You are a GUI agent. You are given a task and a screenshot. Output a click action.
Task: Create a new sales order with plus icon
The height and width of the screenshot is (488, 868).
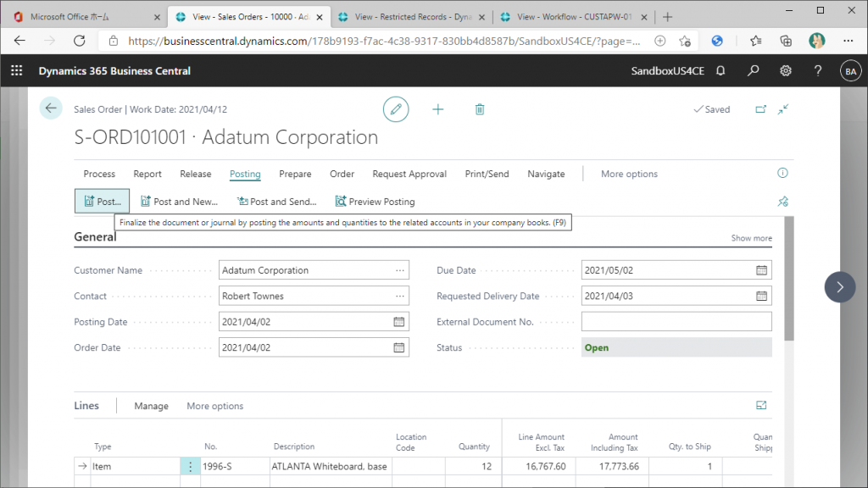click(438, 109)
